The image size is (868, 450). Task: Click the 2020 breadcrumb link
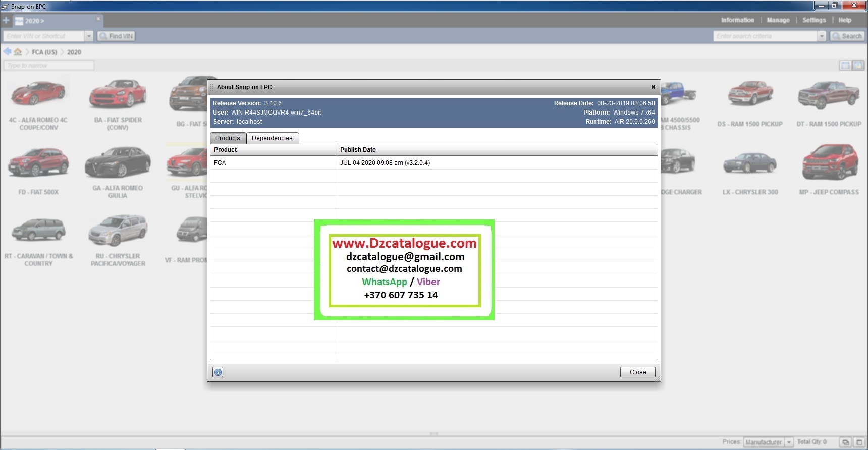[74, 52]
